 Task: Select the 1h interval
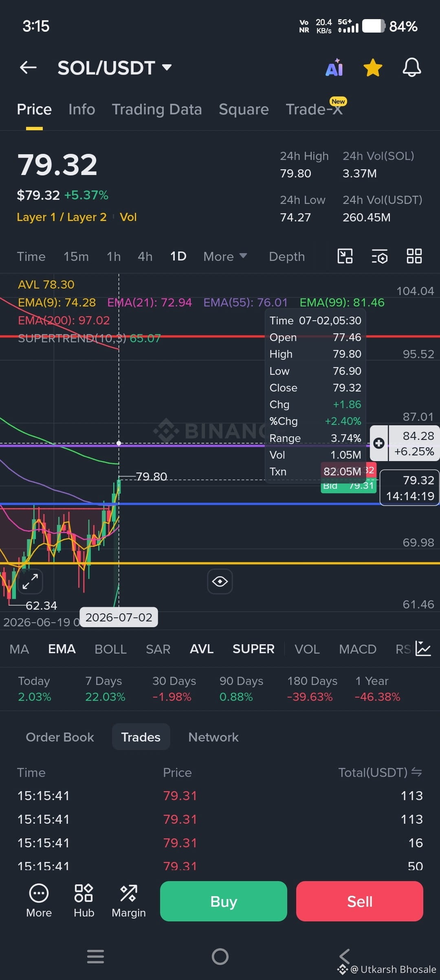(x=114, y=256)
